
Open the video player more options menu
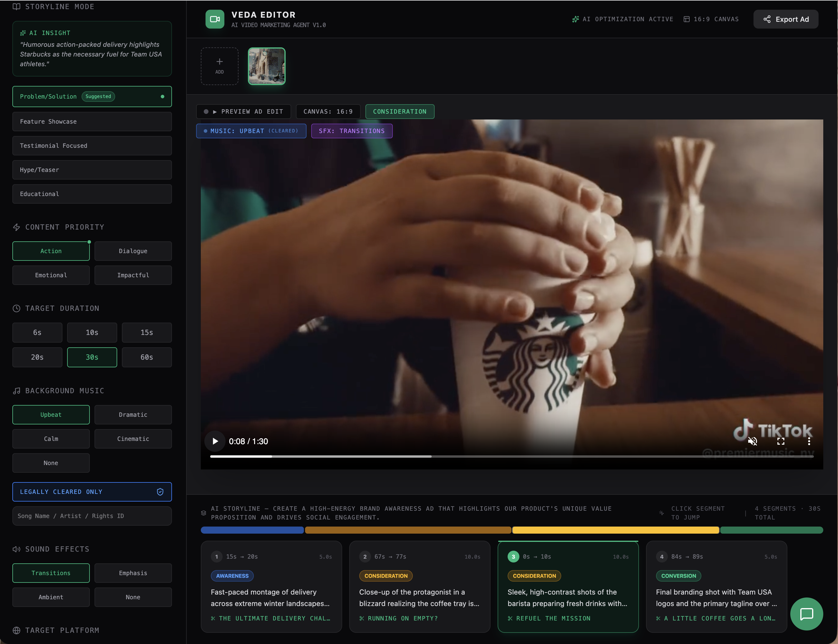point(809,441)
